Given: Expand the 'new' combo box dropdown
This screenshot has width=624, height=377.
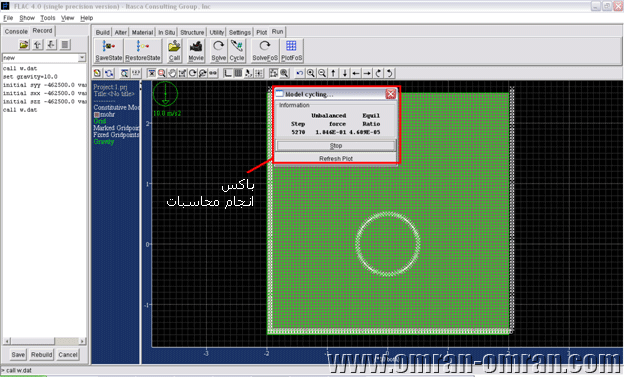Looking at the screenshot, I should (x=82, y=58).
